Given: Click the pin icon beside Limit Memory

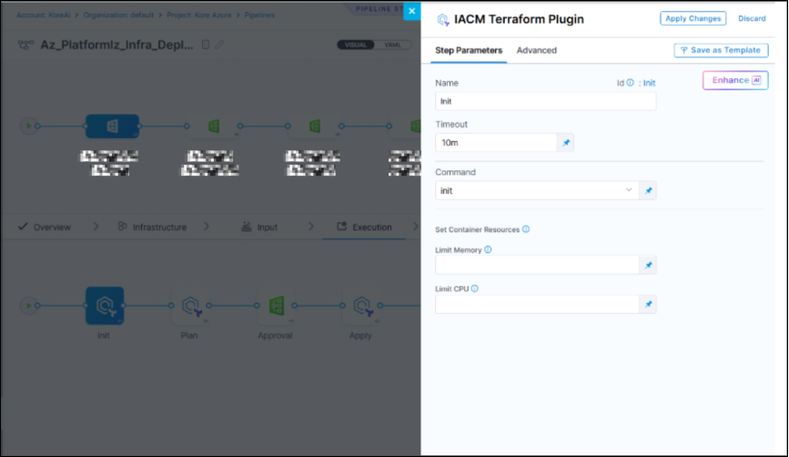Looking at the screenshot, I should coord(648,265).
